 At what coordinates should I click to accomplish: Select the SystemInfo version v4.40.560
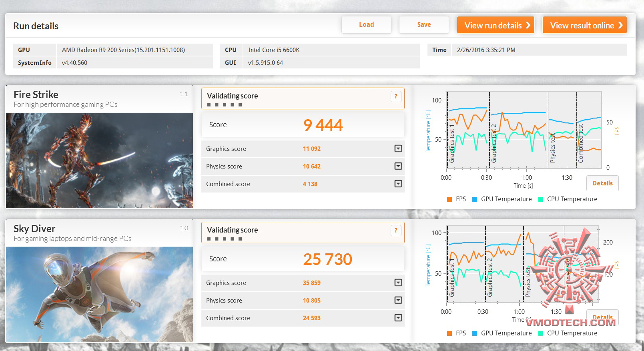click(74, 63)
